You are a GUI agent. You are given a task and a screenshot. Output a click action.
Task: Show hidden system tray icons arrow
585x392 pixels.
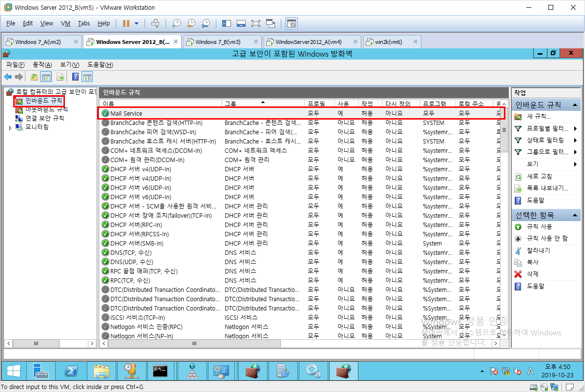click(482, 371)
